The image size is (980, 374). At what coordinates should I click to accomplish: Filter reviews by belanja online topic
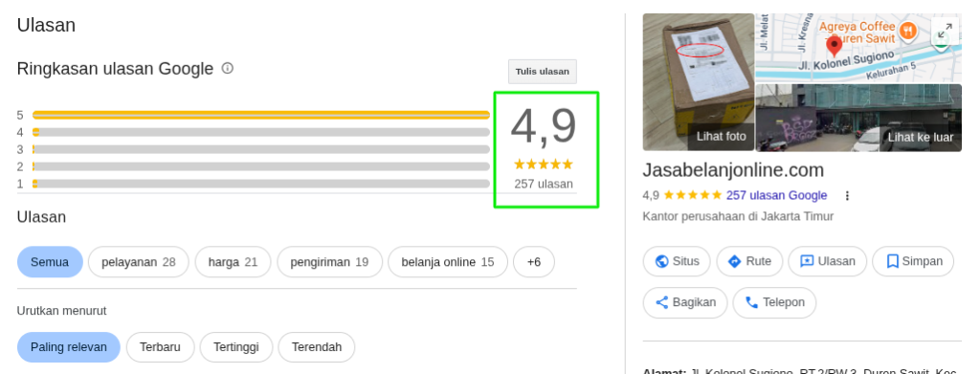pos(448,262)
